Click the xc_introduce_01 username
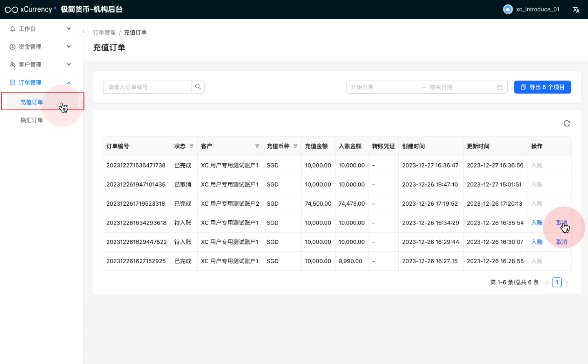This screenshot has width=588, height=364. (x=538, y=9)
